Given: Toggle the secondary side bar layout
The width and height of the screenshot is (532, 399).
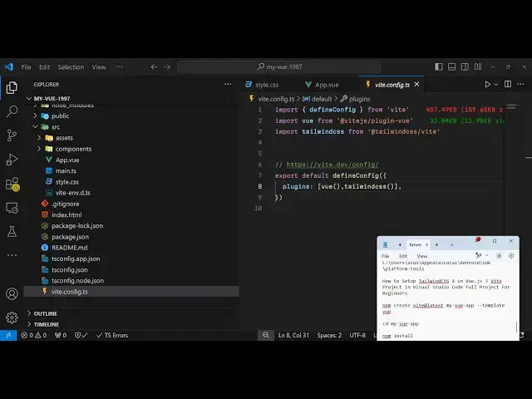Looking at the screenshot, I should coord(465,66).
